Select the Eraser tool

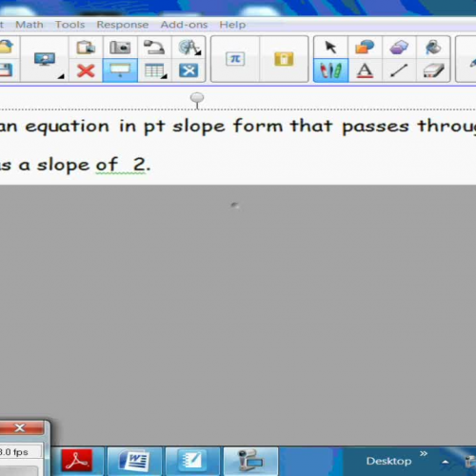point(433,70)
